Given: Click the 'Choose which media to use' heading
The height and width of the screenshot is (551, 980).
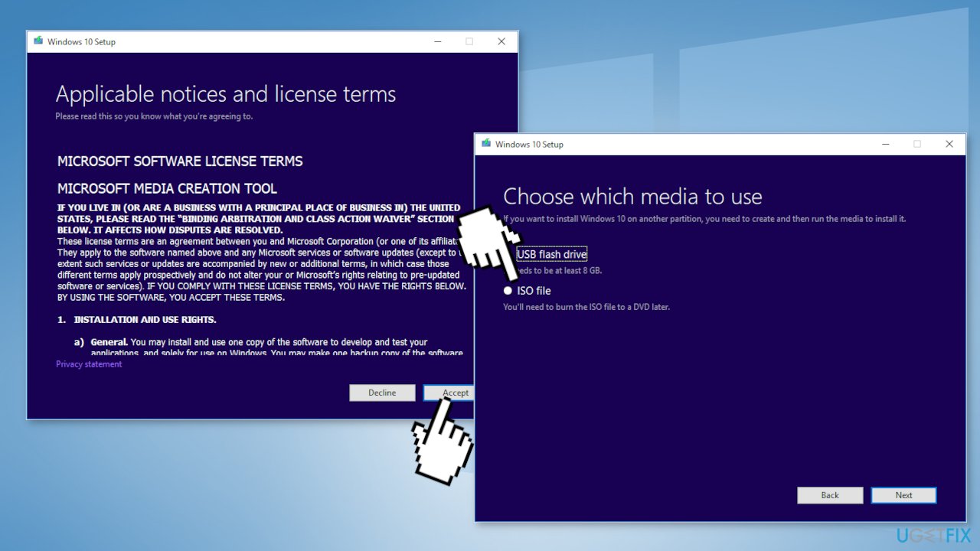Looking at the screenshot, I should pyautogui.click(x=632, y=197).
